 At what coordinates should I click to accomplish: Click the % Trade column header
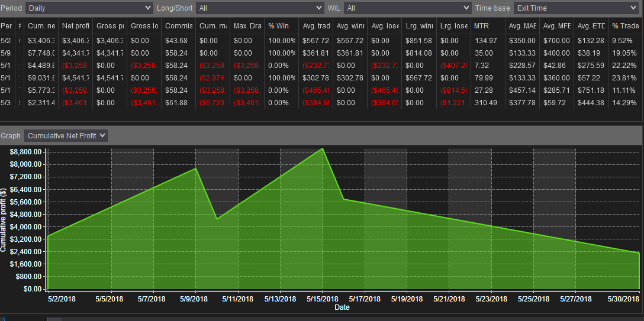626,26
